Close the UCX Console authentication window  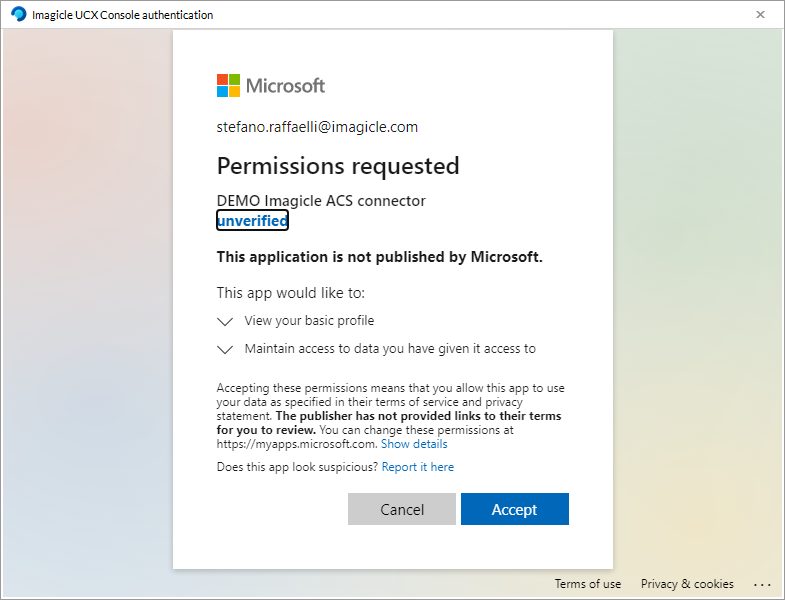click(760, 15)
